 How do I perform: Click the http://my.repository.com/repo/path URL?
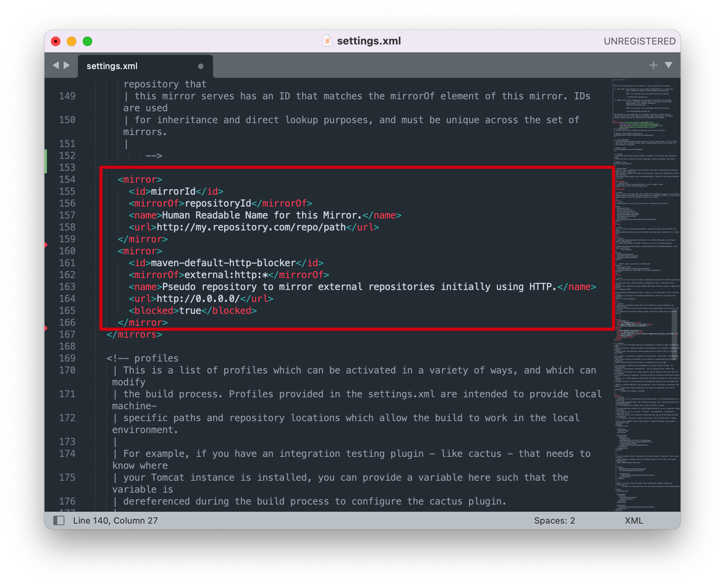point(251,227)
